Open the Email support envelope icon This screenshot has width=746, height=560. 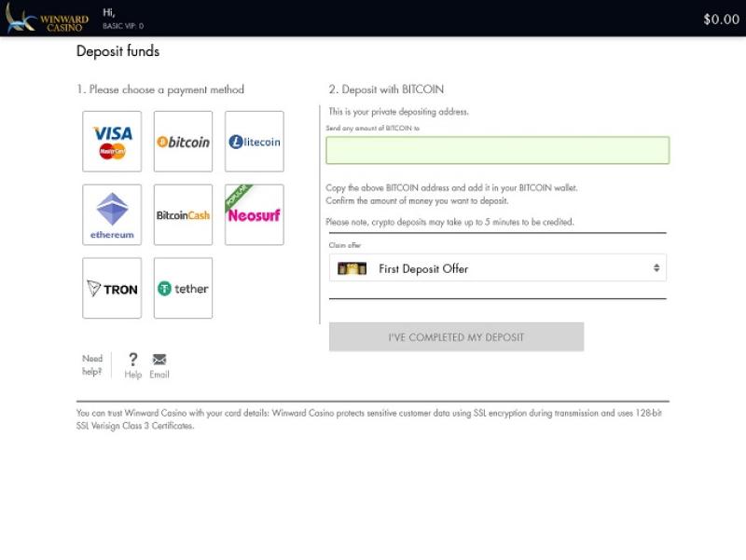tap(159, 360)
